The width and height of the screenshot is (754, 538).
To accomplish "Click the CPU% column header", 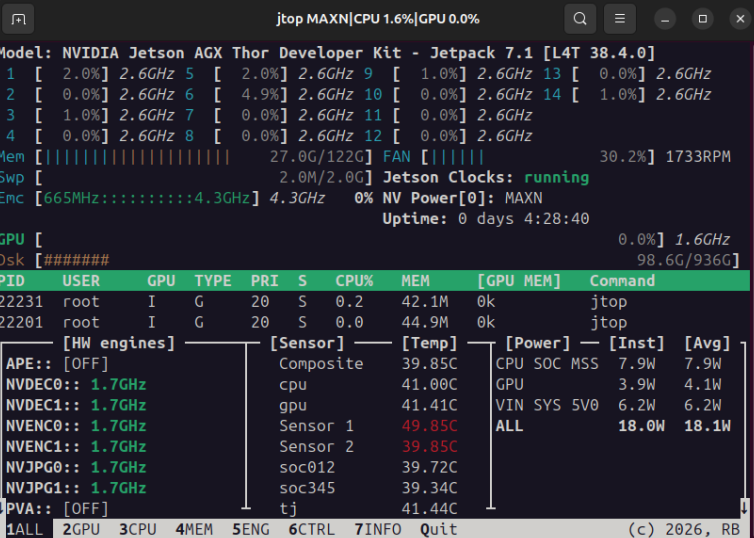I will tap(354, 281).
